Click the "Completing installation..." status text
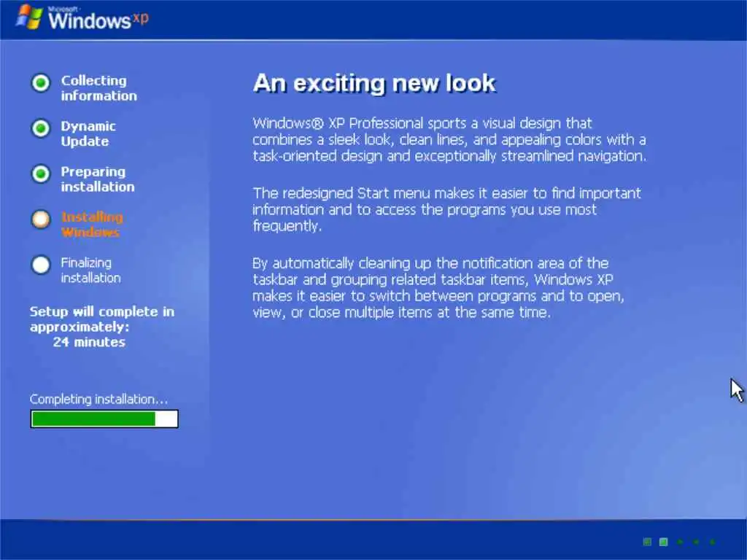Screen dimensions: 747x560 (98, 399)
